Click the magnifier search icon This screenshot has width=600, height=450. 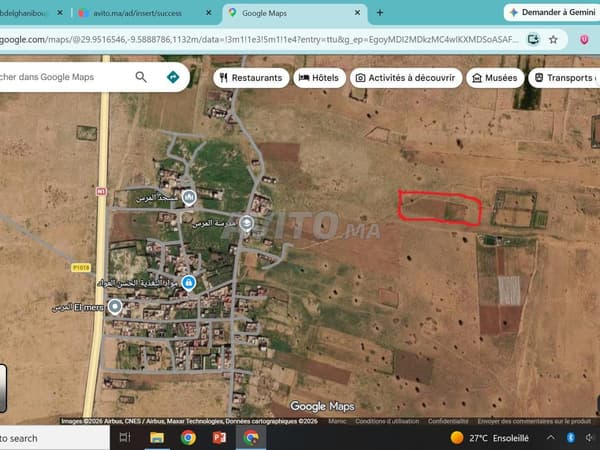point(141,77)
